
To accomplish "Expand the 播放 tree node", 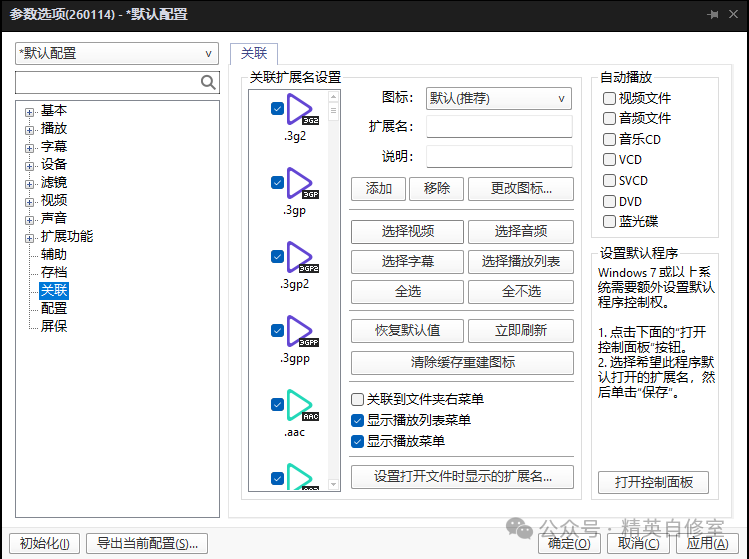I will pyautogui.click(x=30, y=129).
